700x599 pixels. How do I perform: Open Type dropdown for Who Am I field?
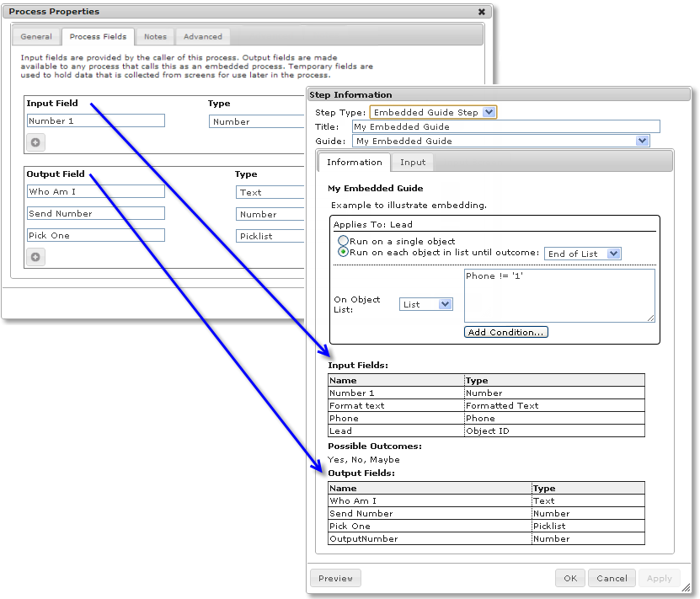270,192
